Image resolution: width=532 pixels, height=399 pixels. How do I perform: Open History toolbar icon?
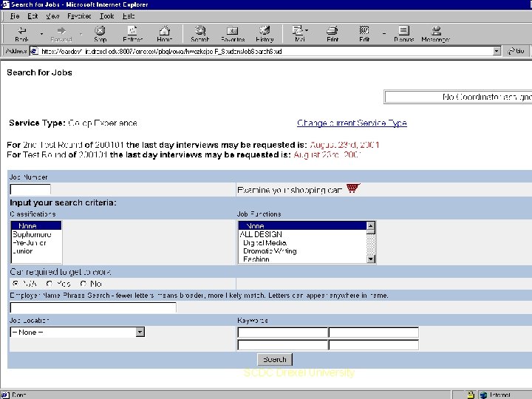265,34
